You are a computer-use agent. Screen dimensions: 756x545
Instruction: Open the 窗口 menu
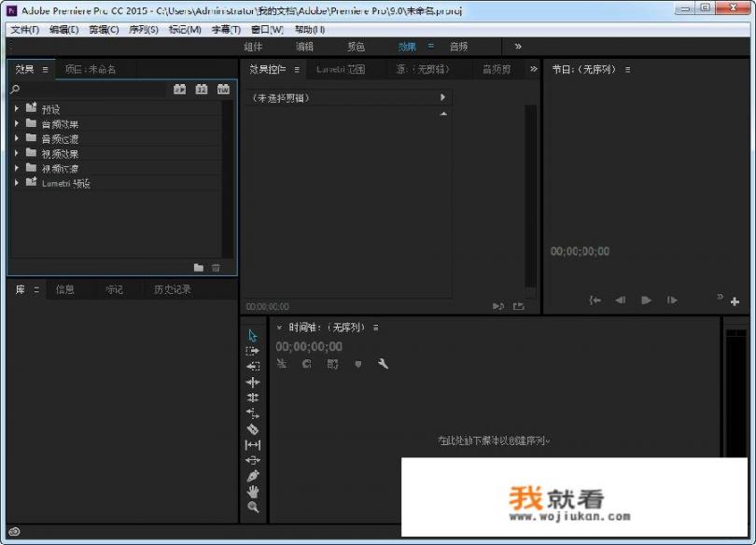(x=267, y=29)
